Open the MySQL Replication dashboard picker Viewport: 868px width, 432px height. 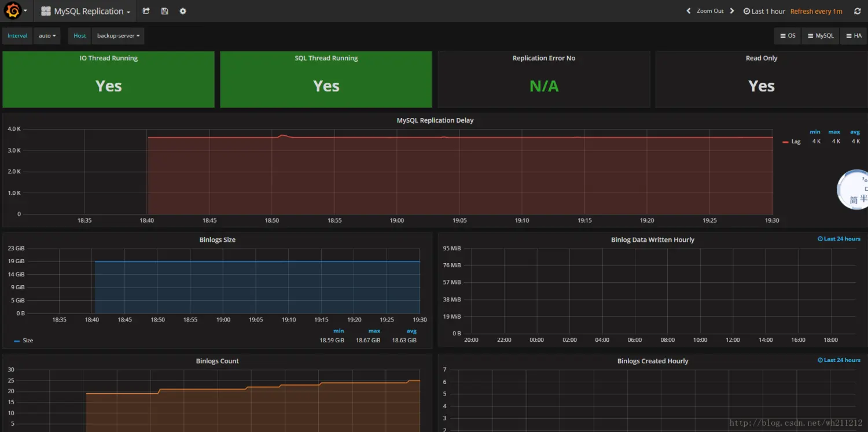[86, 11]
